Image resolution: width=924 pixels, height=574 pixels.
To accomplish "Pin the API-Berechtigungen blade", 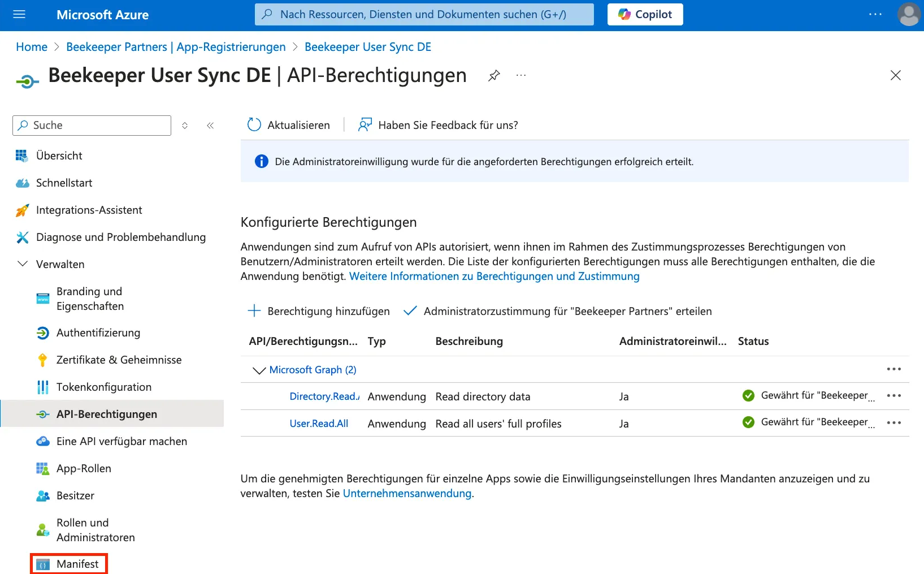I will click(x=494, y=75).
